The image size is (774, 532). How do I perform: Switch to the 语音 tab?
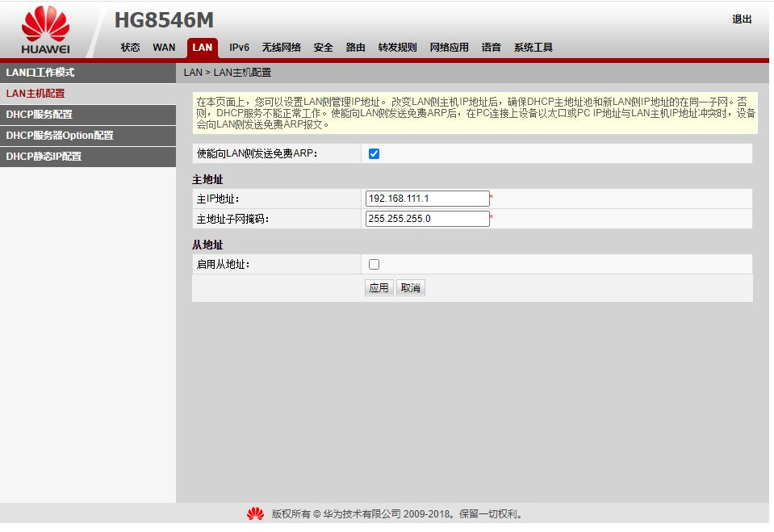[491, 47]
